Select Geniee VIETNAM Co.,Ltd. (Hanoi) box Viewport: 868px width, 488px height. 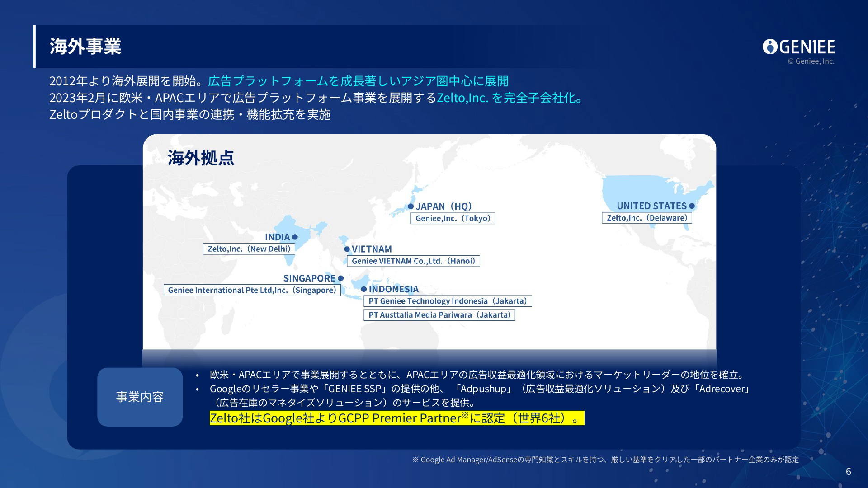point(413,261)
